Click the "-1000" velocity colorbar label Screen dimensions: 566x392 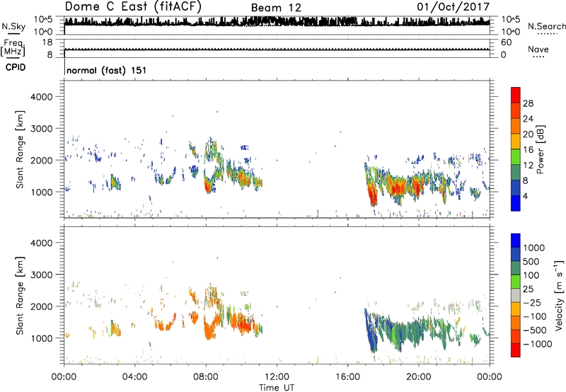click(x=538, y=344)
